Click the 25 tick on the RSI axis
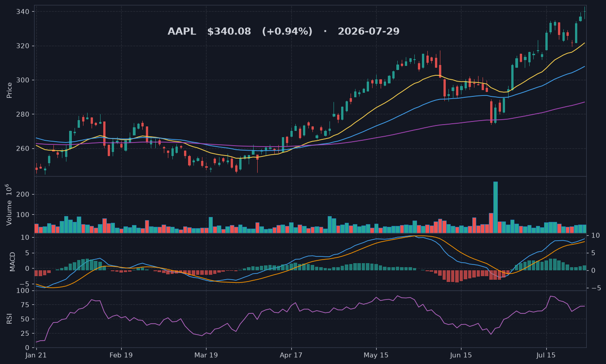The image size is (606, 364). tap(26, 334)
